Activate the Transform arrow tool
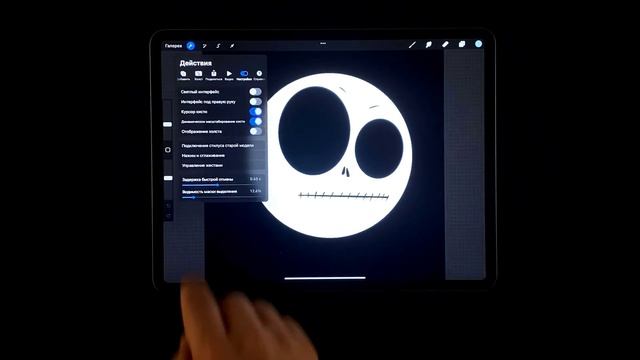 pos(232,46)
